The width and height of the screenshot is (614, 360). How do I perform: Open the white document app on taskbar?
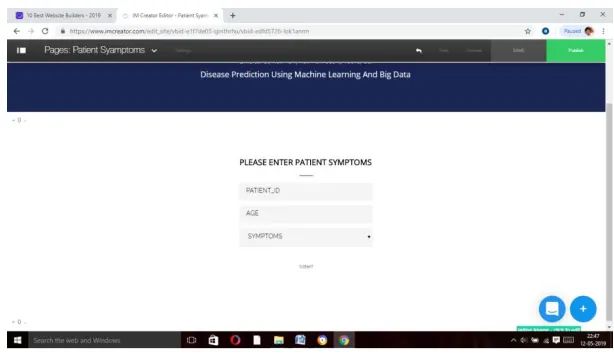tap(257, 340)
